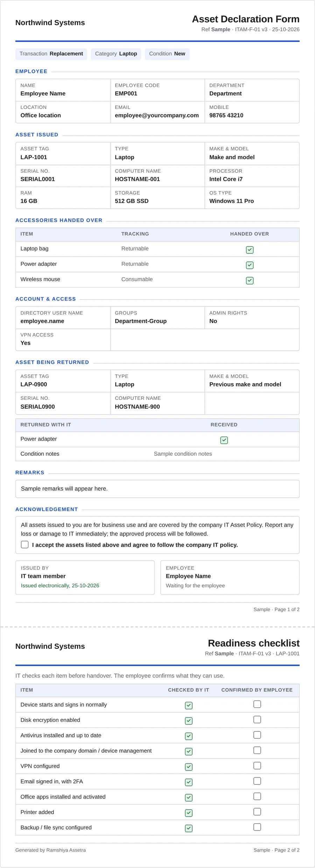Viewport: 315px width, 868px height.
Task: Select the Employee signature box Waiting for the employee
Action: click(230, 578)
